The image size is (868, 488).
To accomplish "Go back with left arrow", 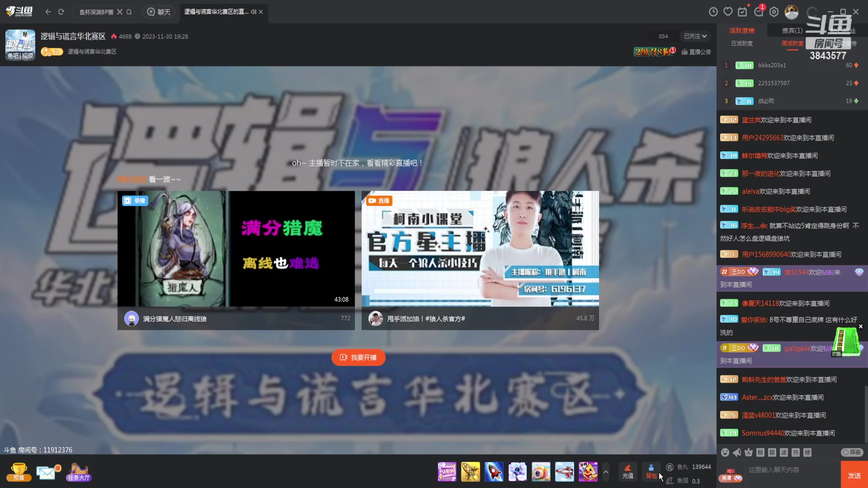I will [48, 12].
